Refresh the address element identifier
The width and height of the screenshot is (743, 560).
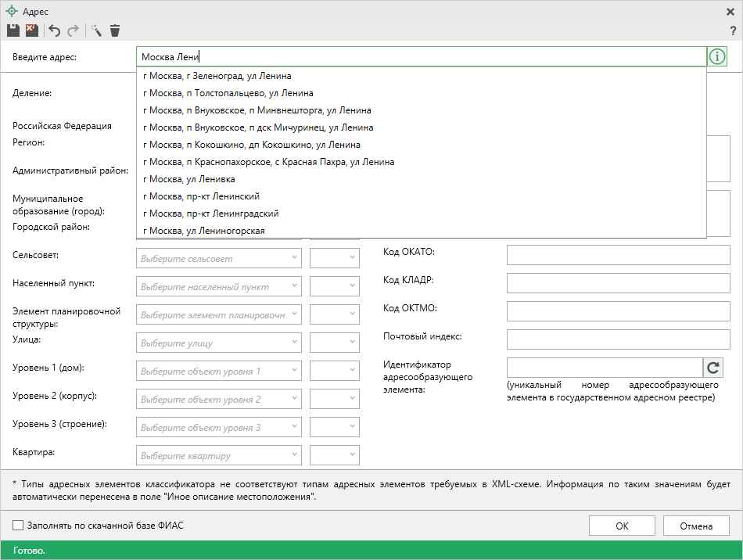coord(713,368)
